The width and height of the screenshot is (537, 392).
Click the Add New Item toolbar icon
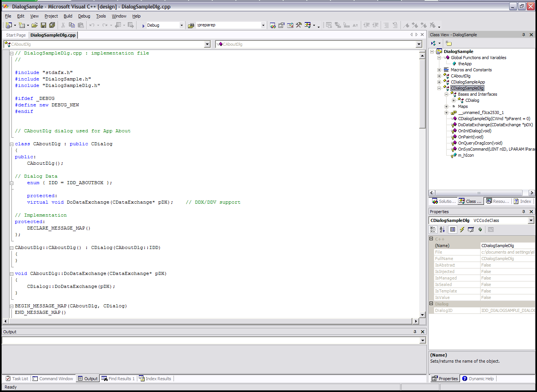(22, 25)
